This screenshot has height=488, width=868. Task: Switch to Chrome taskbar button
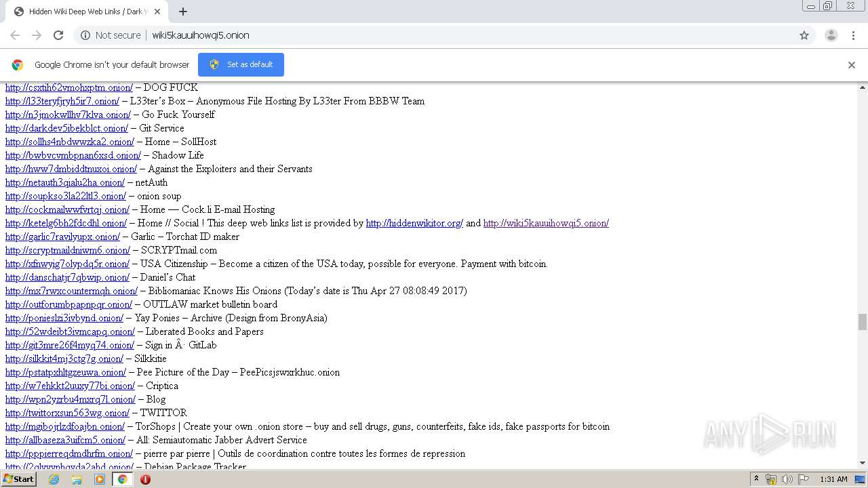point(123,479)
